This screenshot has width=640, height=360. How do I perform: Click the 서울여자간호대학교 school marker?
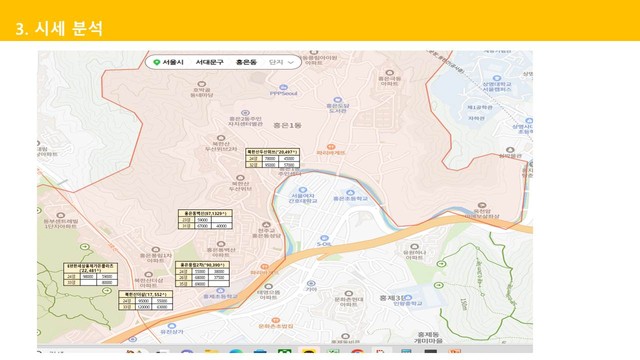[x=302, y=190]
